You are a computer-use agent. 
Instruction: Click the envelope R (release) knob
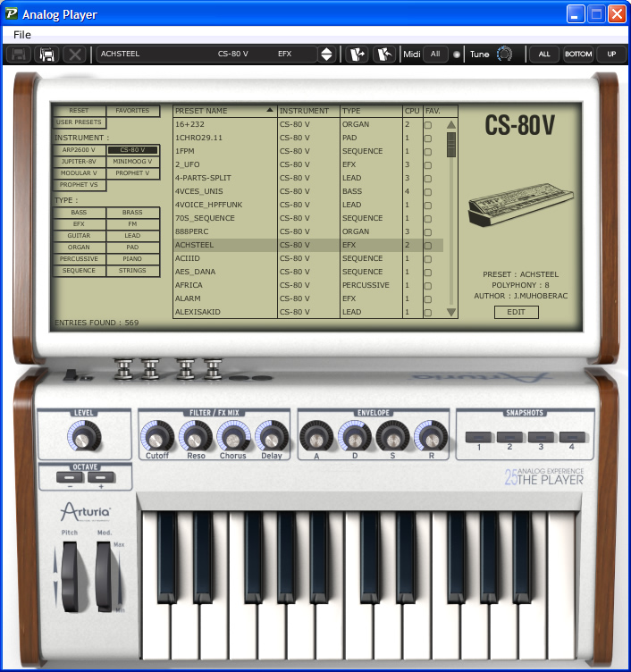(431, 436)
